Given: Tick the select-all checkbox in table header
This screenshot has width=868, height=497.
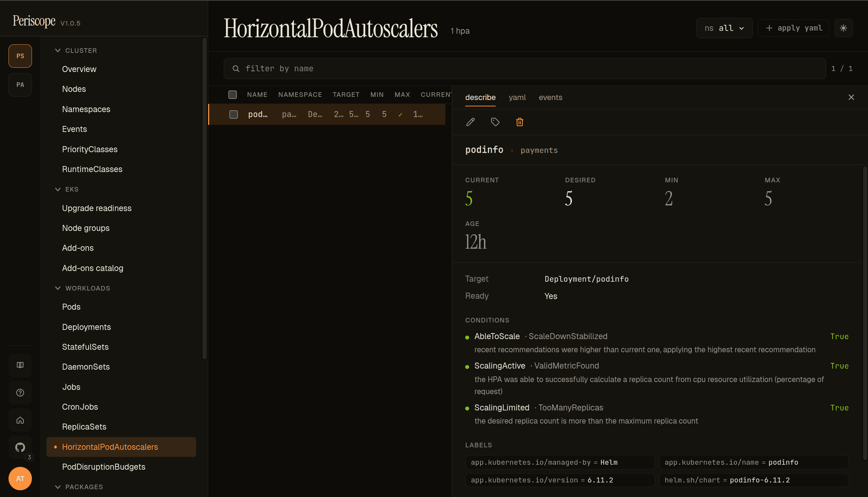Looking at the screenshot, I should [x=233, y=95].
